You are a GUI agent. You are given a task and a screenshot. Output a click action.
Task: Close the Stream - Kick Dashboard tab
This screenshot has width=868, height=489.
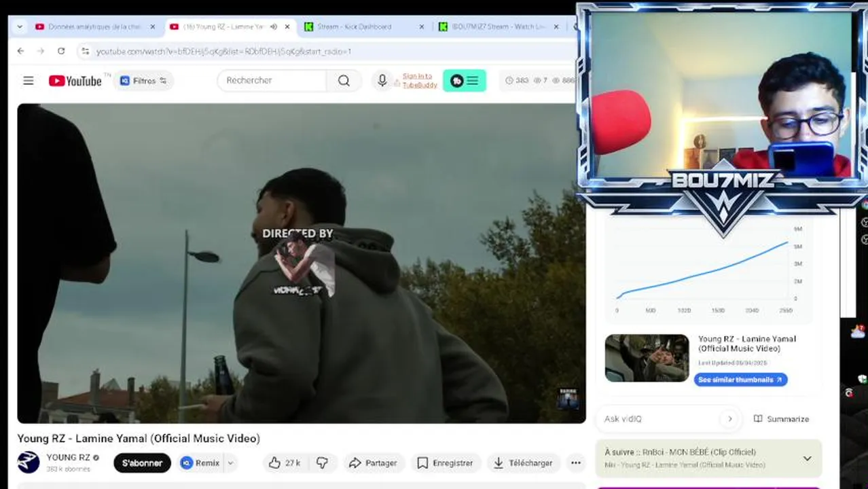tap(421, 26)
